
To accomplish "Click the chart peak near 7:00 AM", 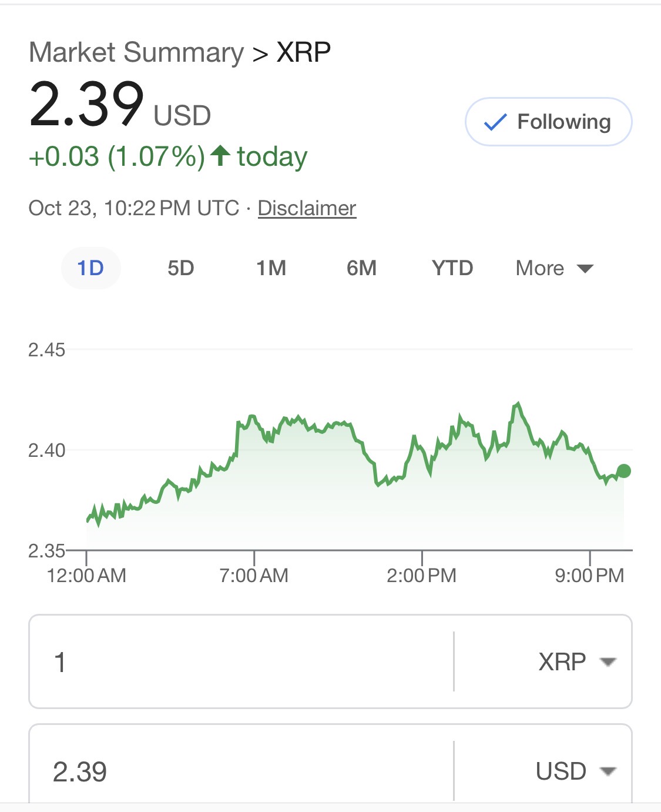I will [252, 417].
